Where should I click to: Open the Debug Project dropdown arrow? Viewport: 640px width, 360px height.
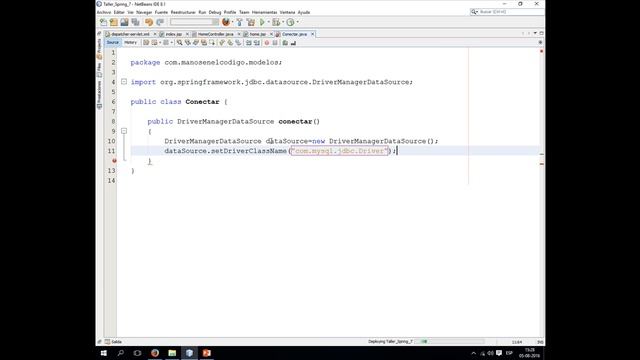[x=283, y=22]
